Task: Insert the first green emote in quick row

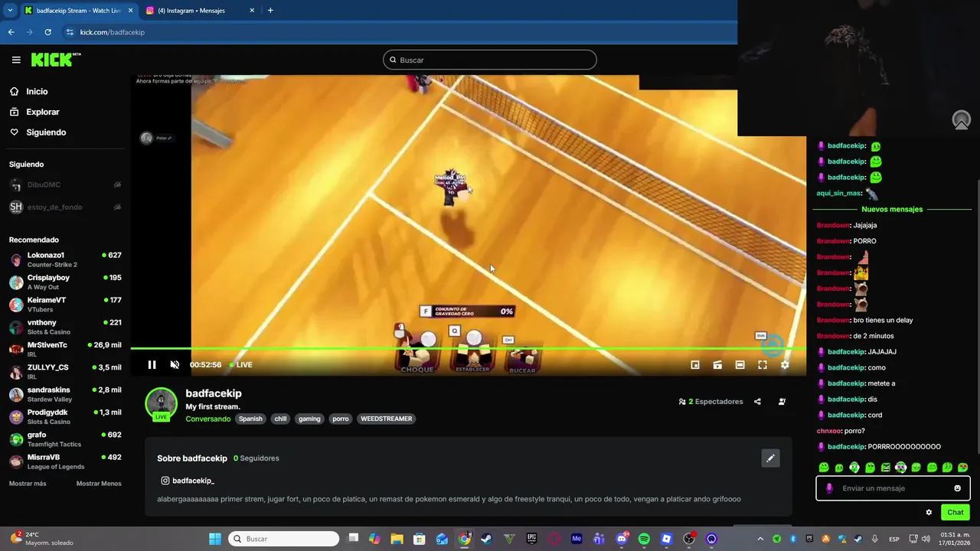Action: click(x=824, y=468)
